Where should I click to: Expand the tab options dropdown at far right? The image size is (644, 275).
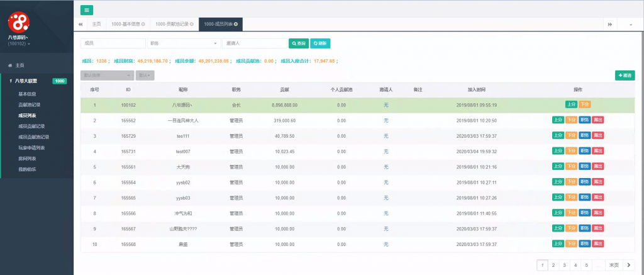(631, 25)
